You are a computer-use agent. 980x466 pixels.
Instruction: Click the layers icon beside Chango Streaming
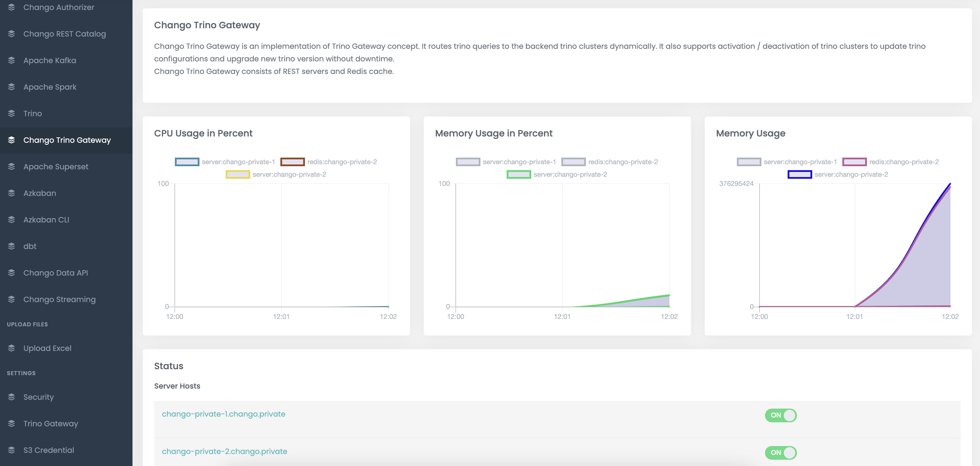point(11,299)
